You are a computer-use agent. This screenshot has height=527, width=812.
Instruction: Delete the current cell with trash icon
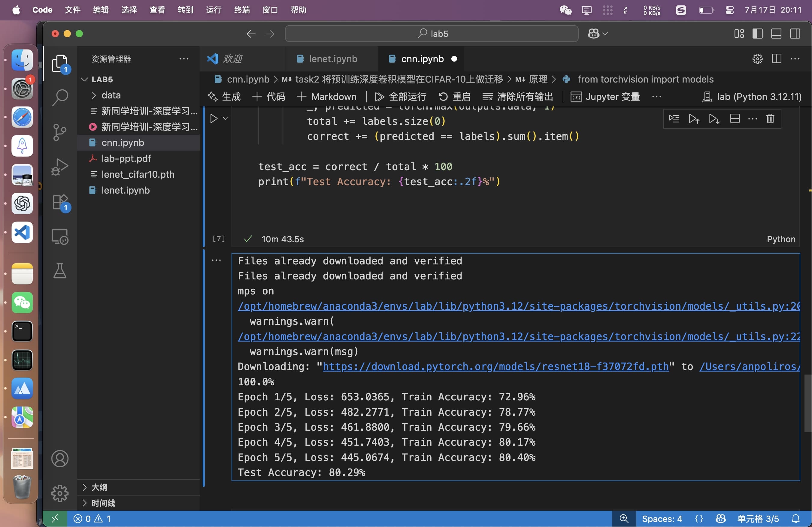[770, 119]
